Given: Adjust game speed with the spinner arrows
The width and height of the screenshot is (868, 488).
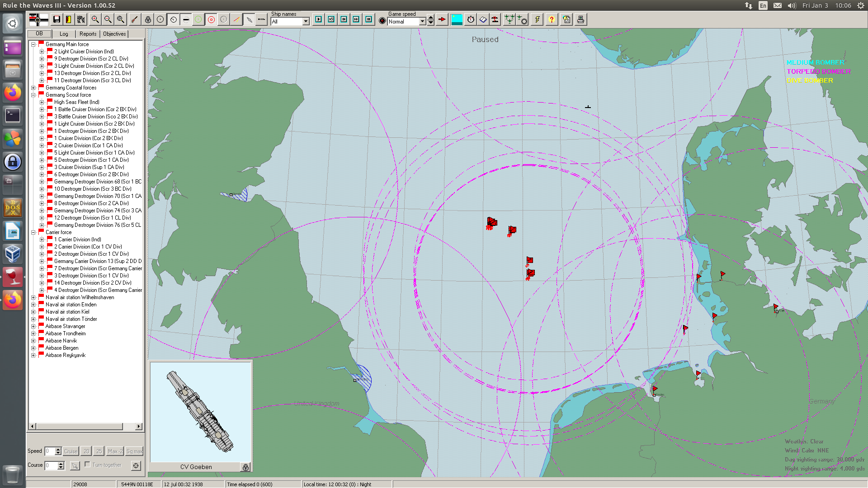Looking at the screenshot, I should pos(431,20).
